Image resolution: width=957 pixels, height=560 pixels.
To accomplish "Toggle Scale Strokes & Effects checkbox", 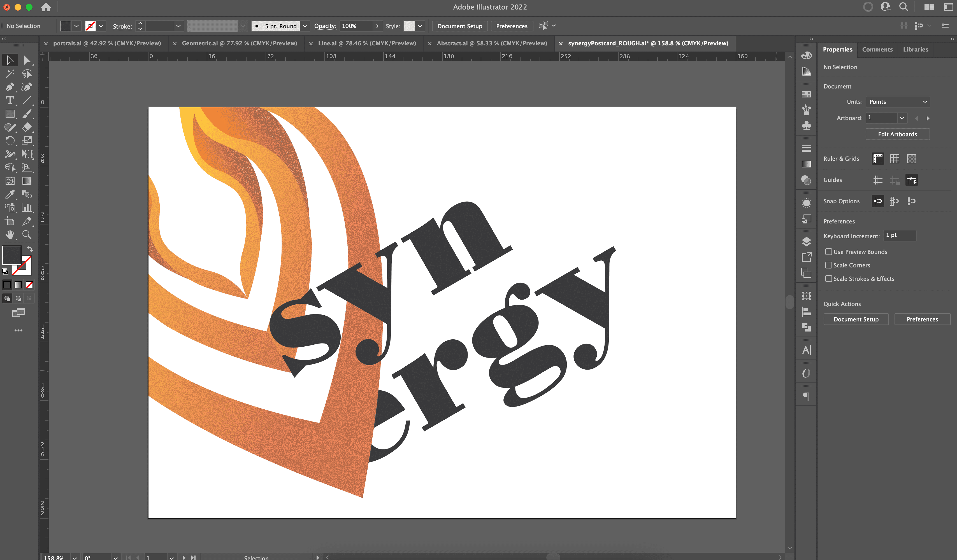I will [x=829, y=279].
